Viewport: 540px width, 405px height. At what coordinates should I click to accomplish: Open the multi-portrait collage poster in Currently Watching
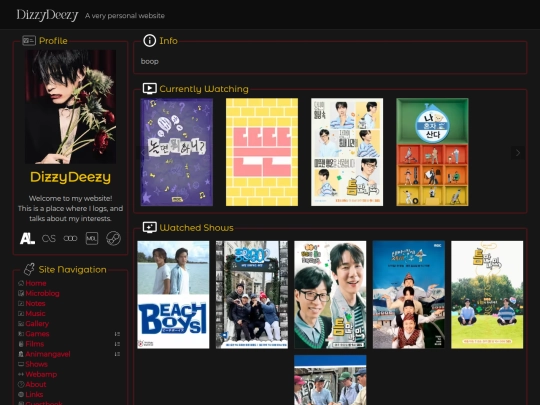coord(347,152)
